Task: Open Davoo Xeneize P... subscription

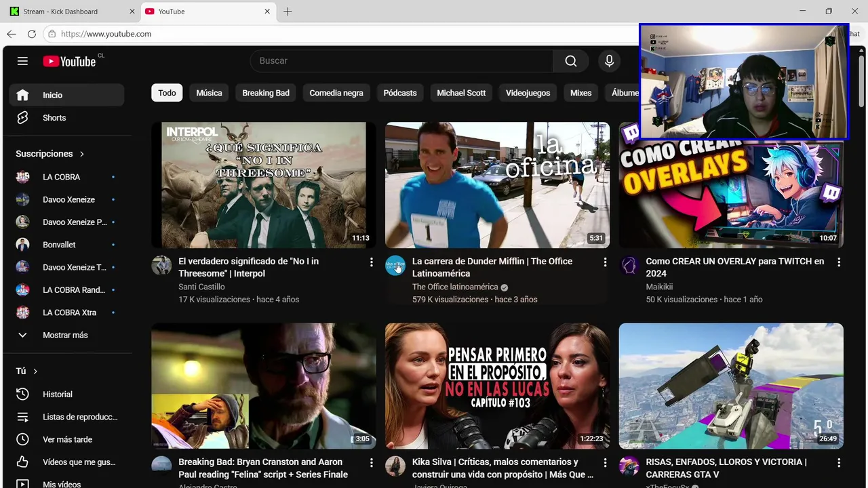Action: pyautogui.click(x=66, y=222)
